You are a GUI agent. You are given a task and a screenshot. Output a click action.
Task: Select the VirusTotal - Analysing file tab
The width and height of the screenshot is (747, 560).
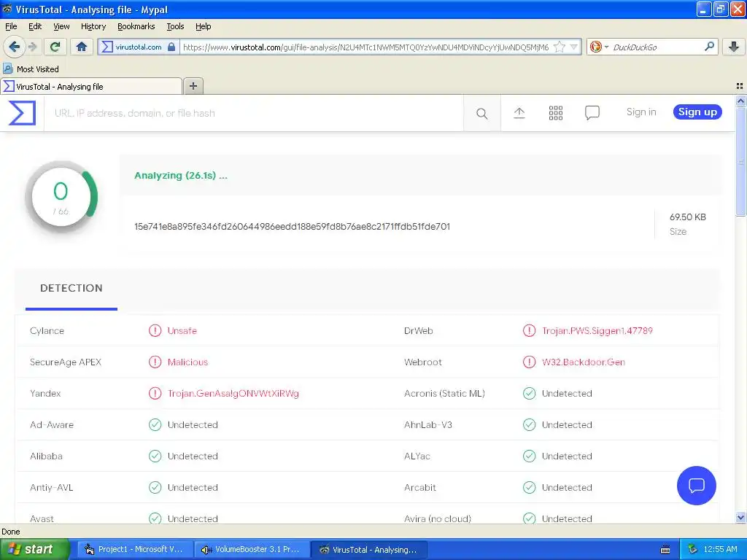click(x=91, y=86)
